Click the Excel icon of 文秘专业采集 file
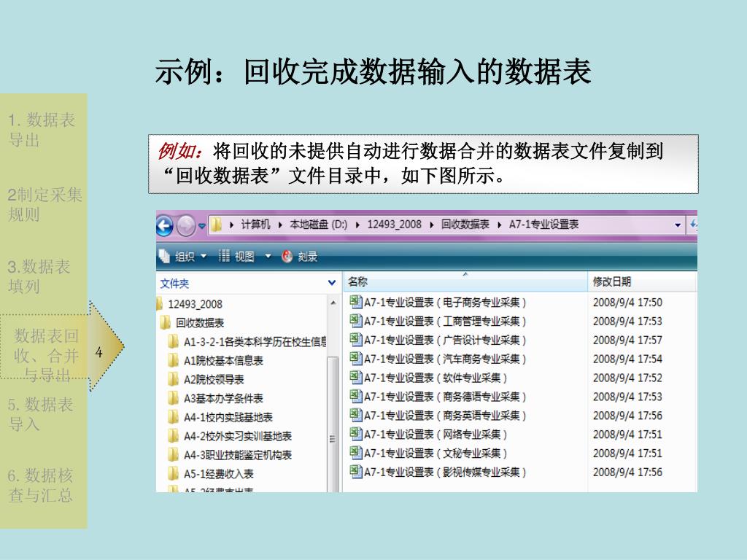 355,452
